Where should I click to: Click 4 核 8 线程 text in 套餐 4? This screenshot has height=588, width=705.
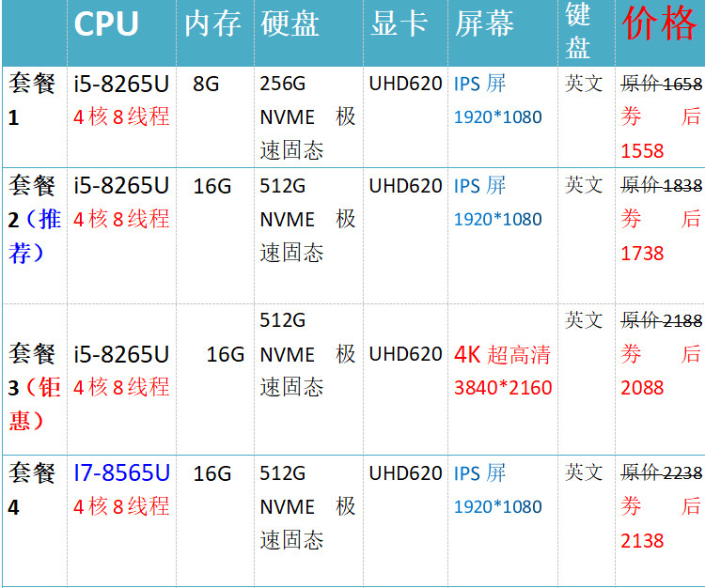click(121, 506)
